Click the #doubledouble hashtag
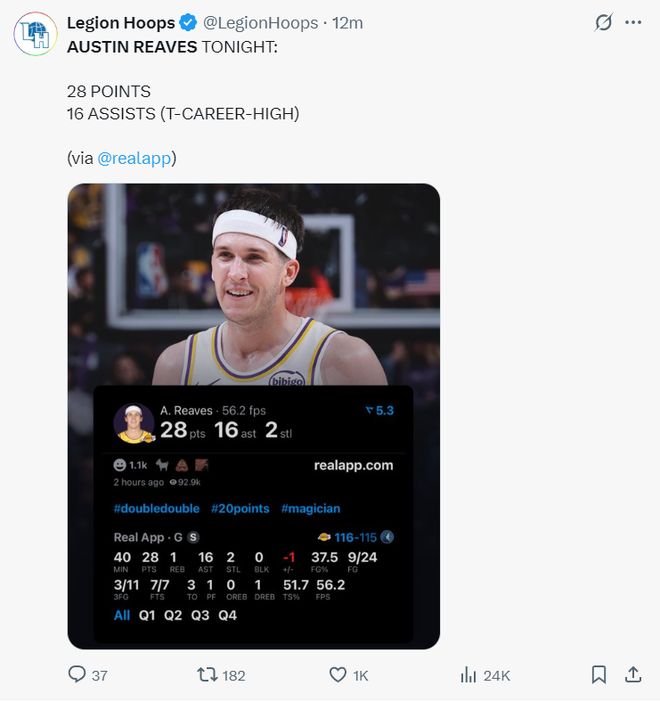 156,508
